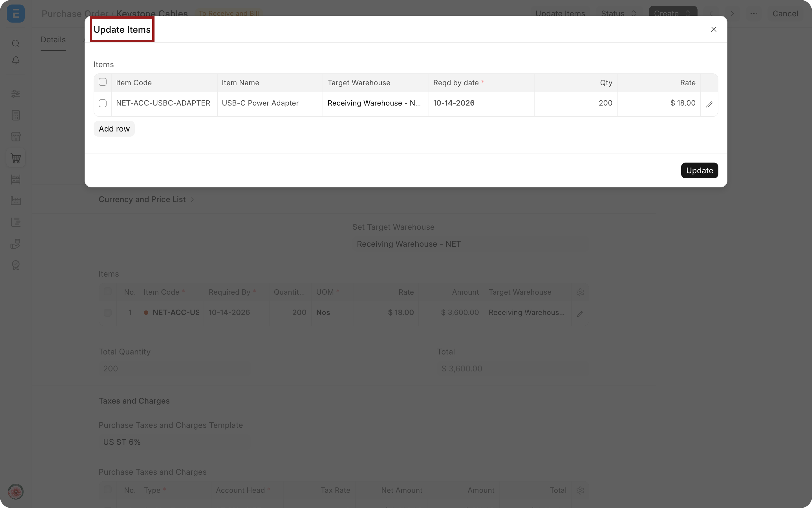Open the three-dots more menu in header

pyautogui.click(x=754, y=14)
